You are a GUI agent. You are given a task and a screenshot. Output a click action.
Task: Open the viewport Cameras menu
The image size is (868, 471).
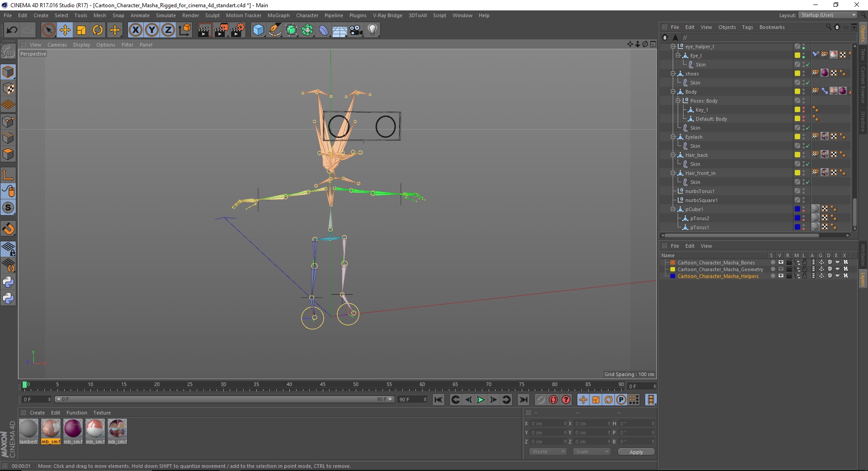(x=57, y=45)
